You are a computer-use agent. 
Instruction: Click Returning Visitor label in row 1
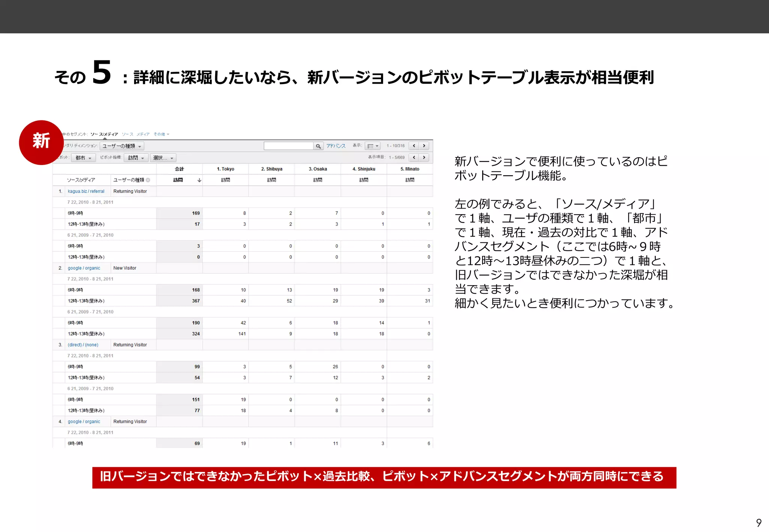130,191
